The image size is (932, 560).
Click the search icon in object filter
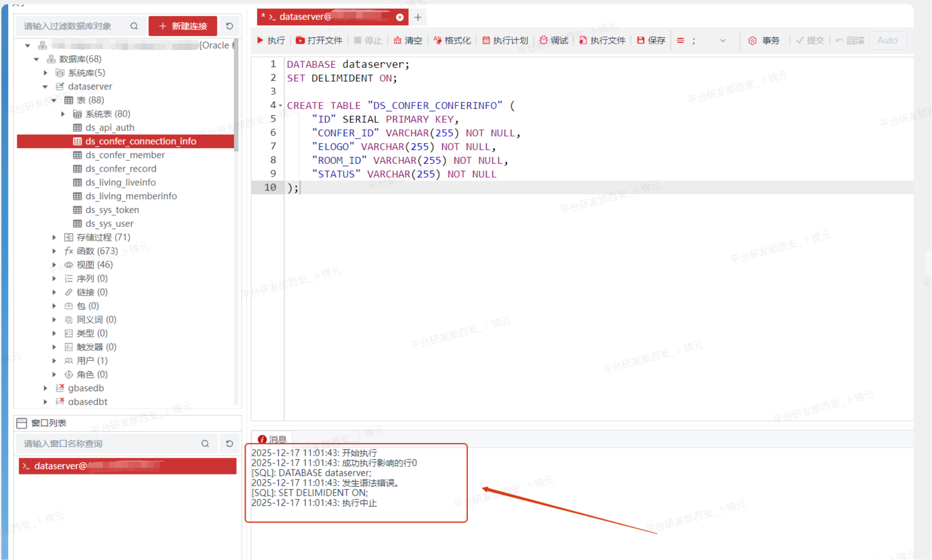tap(134, 26)
